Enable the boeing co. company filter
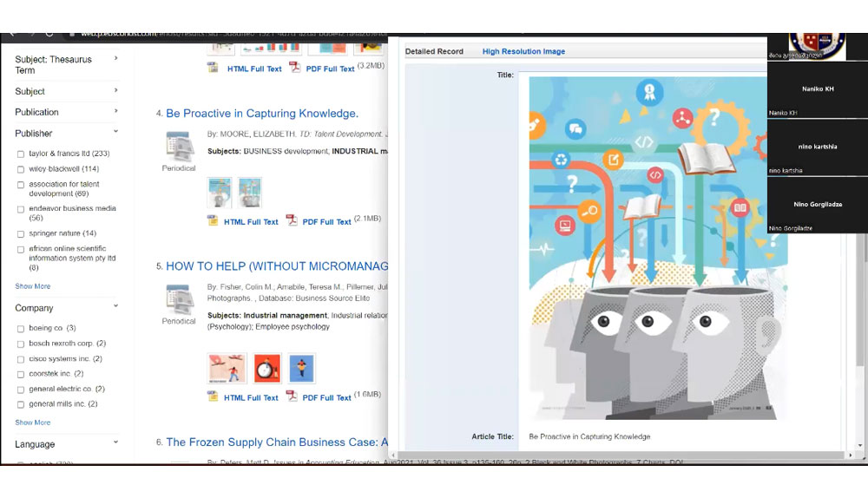This screenshot has width=868, height=498. tap(21, 329)
